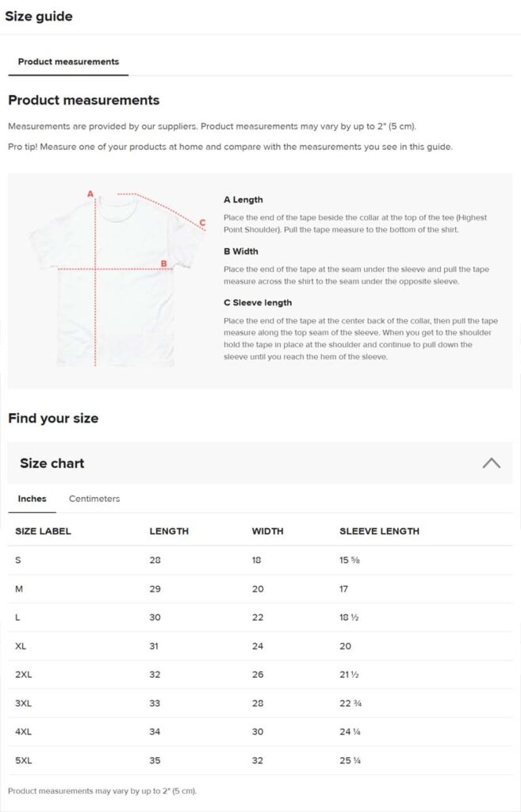The width and height of the screenshot is (521, 812).
Task: Open the Product measurements tab
Action: 68,62
